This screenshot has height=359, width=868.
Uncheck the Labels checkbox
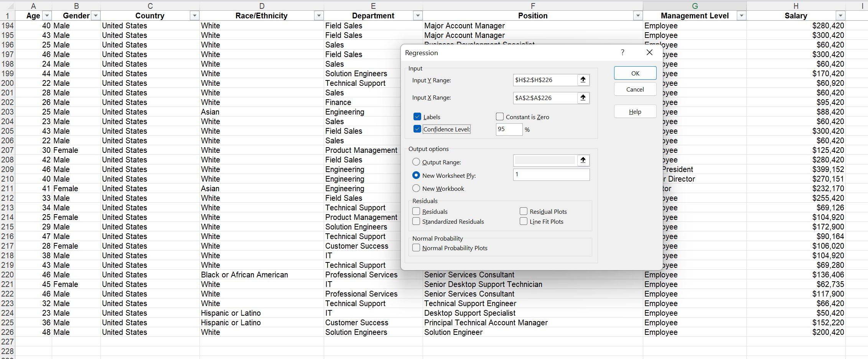tap(417, 116)
